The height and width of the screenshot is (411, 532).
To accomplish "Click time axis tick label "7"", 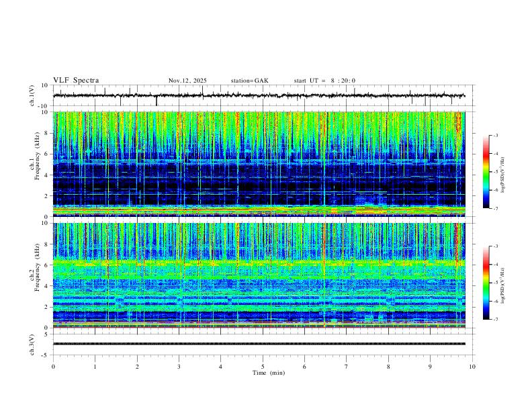I will pyautogui.click(x=347, y=367).
